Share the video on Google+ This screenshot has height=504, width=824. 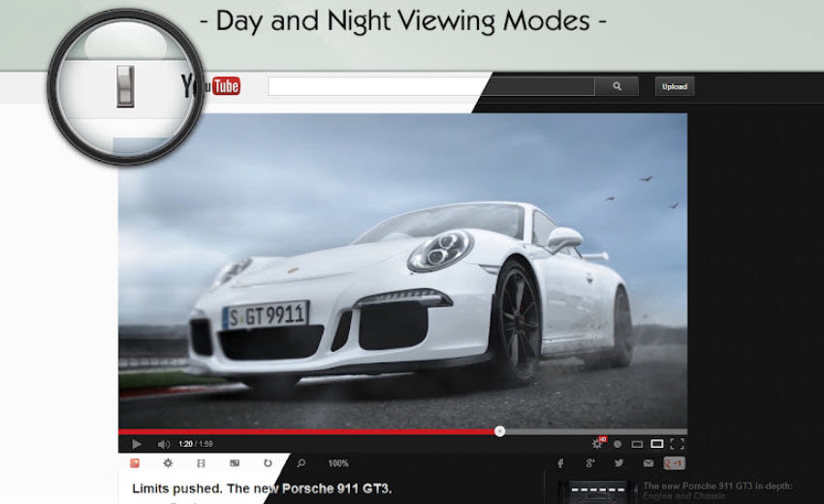coord(590,463)
